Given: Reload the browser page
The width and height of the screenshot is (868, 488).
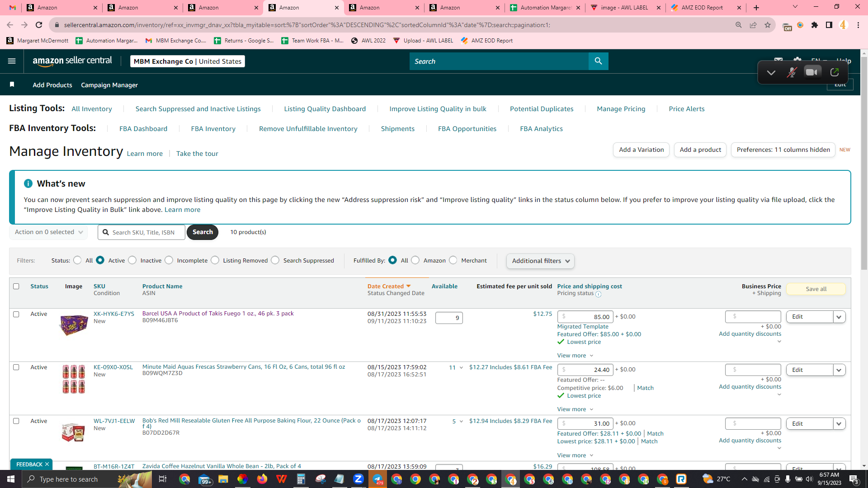Looking at the screenshot, I should [x=39, y=25].
